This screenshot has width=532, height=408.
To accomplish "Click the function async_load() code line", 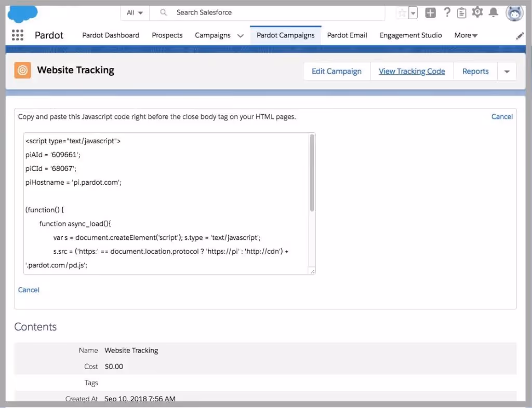I will click(75, 224).
